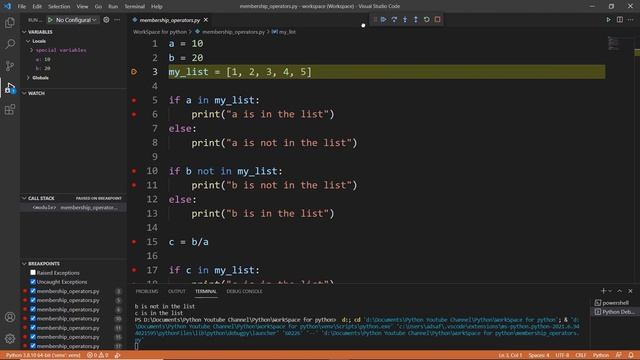This screenshot has width=640, height=360.
Task: Switch to the PROBLEMS panel tab
Action: [x=147, y=291]
